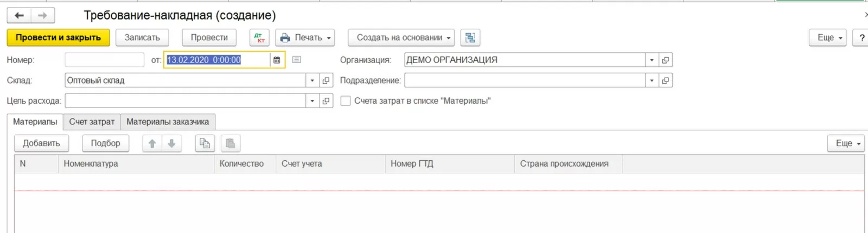This screenshot has height=233, width=868.
Task: Switch to the Счет затрат tab
Action: tap(92, 122)
